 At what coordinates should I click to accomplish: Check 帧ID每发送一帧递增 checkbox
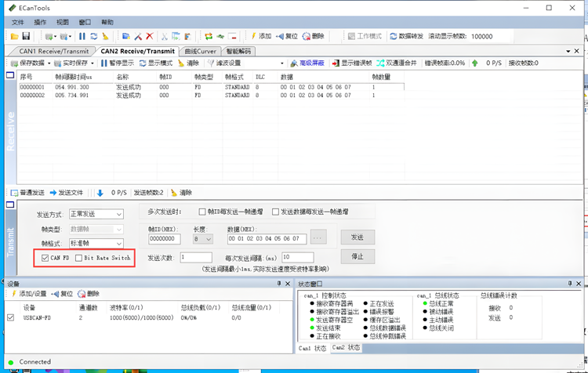coord(202,212)
